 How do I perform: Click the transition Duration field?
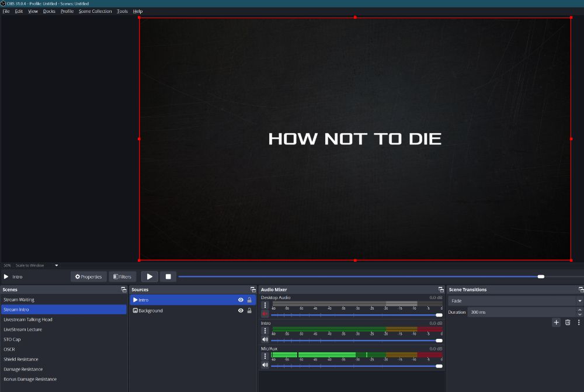point(522,313)
